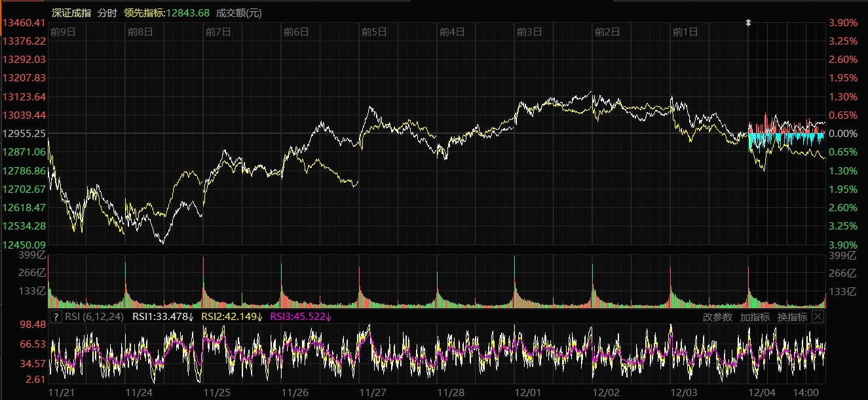Viewport: 868px width, 400px height.
Task: Click the 12955.25 baseline price label
Action: pyautogui.click(x=24, y=134)
